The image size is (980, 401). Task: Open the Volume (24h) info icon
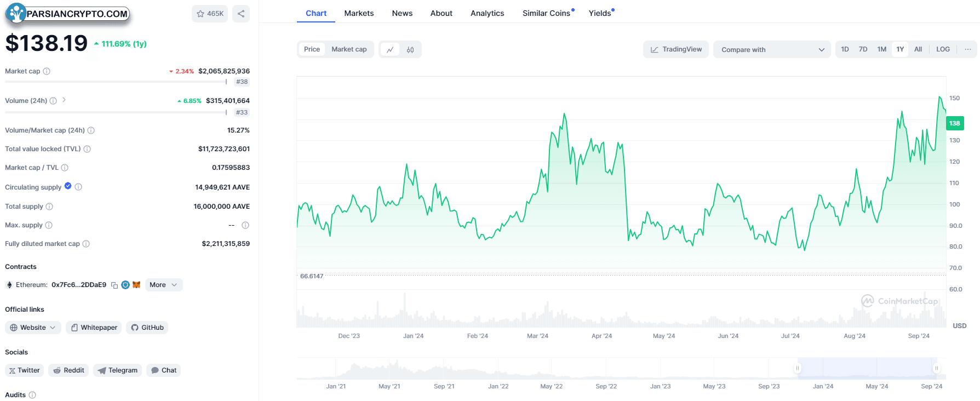[53, 101]
